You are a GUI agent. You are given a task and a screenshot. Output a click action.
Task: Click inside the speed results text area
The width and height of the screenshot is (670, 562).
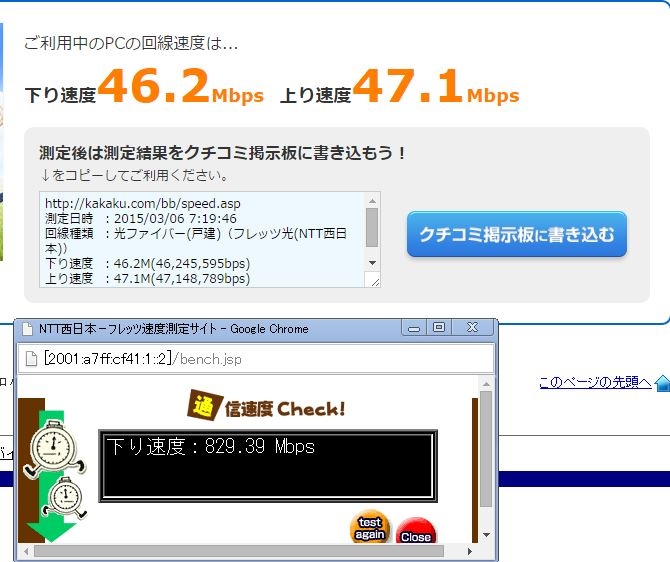click(x=202, y=239)
